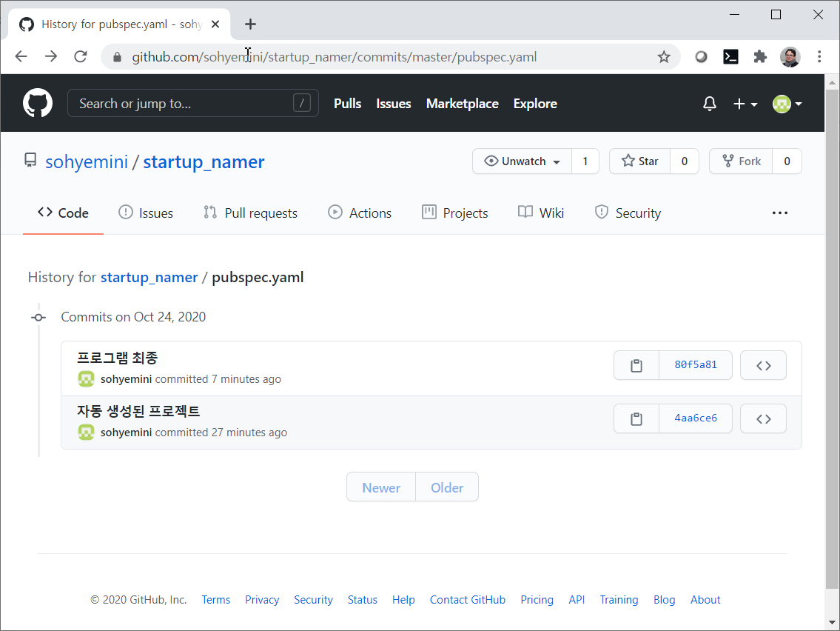Click the browser forward arrow
The image size is (840, 631).
tap(51, 56)
